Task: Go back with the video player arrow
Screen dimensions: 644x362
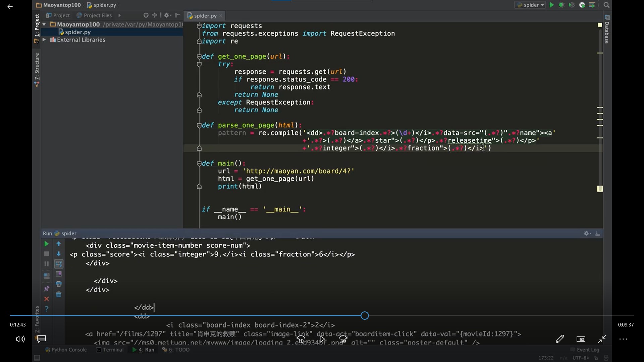Action: pos(10,7)
